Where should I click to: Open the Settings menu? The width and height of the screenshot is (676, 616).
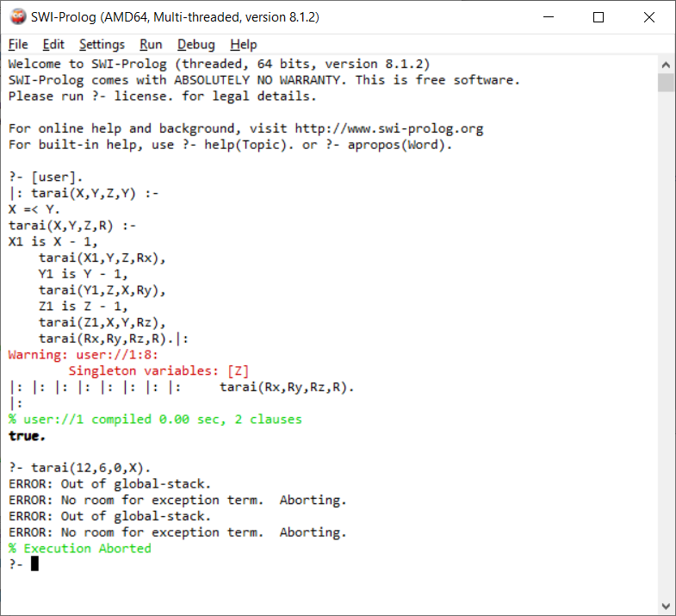[102, 45]
